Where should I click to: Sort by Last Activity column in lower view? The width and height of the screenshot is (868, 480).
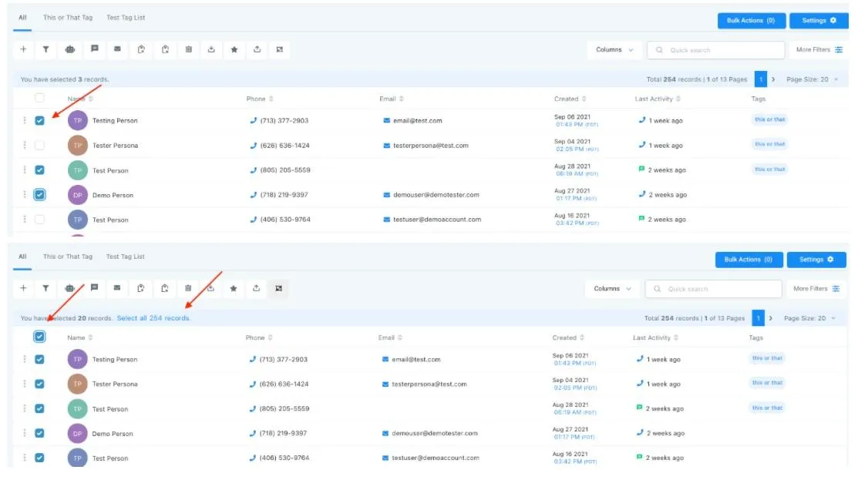[x=657, y=338]
